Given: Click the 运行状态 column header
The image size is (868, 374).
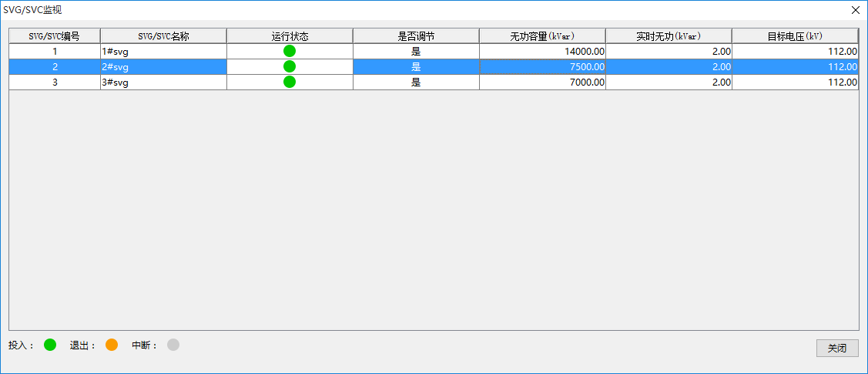Looking at the screenshot, I should pos(290,36).
